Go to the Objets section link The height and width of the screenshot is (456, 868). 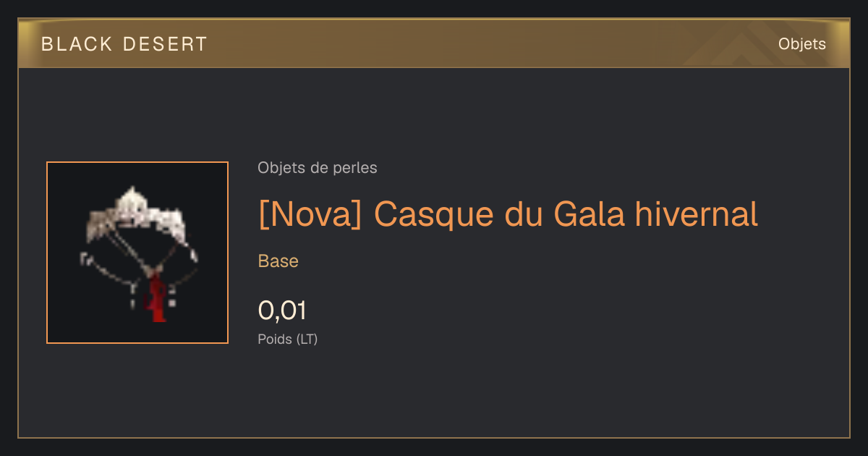(802, 44)
